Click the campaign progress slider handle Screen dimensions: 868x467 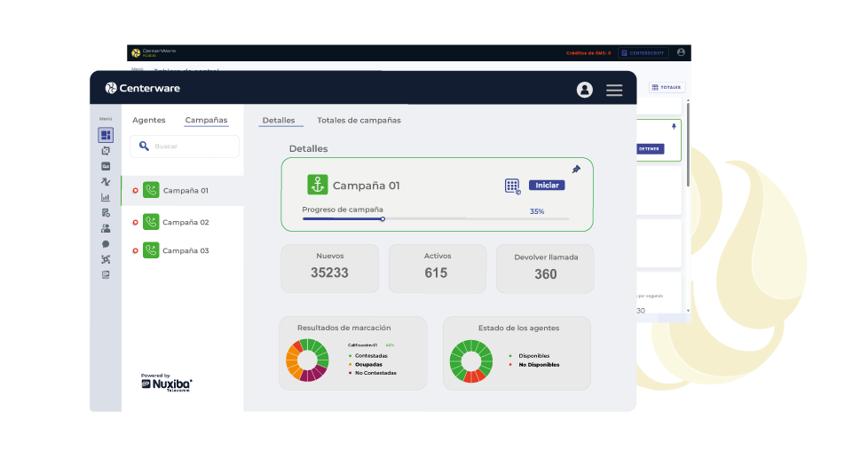tap(383, 218)
